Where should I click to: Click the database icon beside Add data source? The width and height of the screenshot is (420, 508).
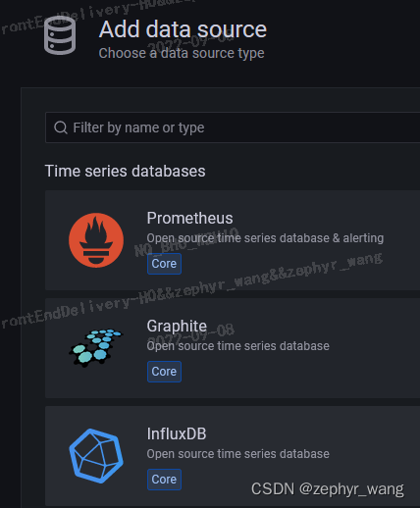60,35
